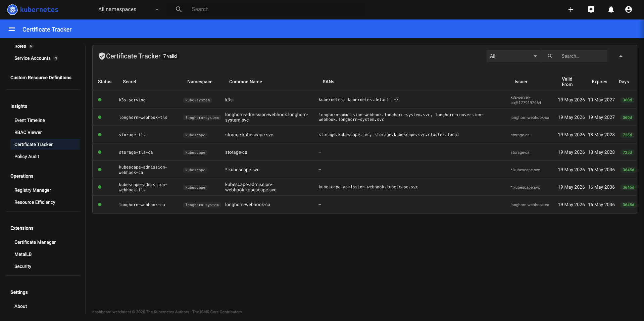This screenshot has width=644, height=321.
Task: Click 3645d badge for longhorn-webhook-ca
Action: click(x=629, y=205)
